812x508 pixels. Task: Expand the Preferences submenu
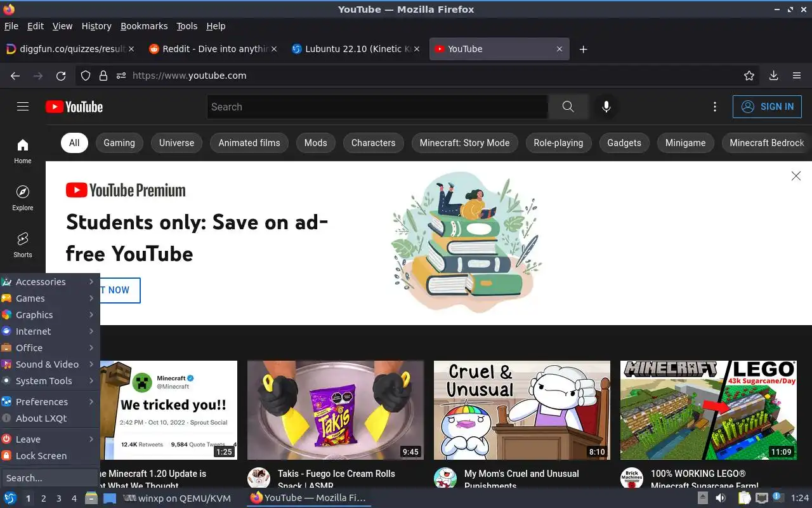49,402
